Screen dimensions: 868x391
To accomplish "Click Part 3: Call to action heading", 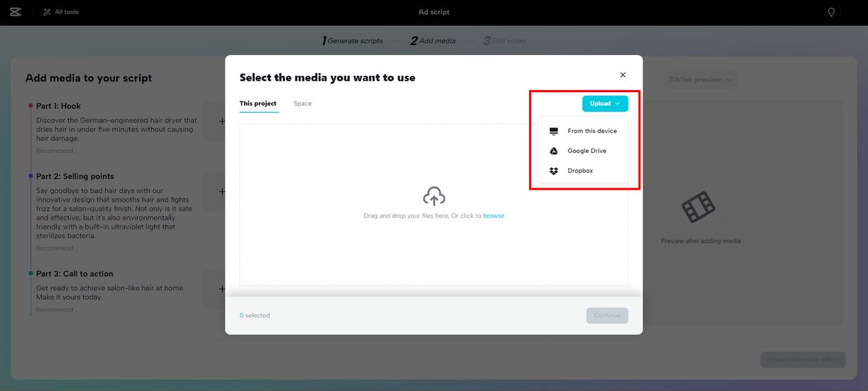I will [x=75, y=274].
